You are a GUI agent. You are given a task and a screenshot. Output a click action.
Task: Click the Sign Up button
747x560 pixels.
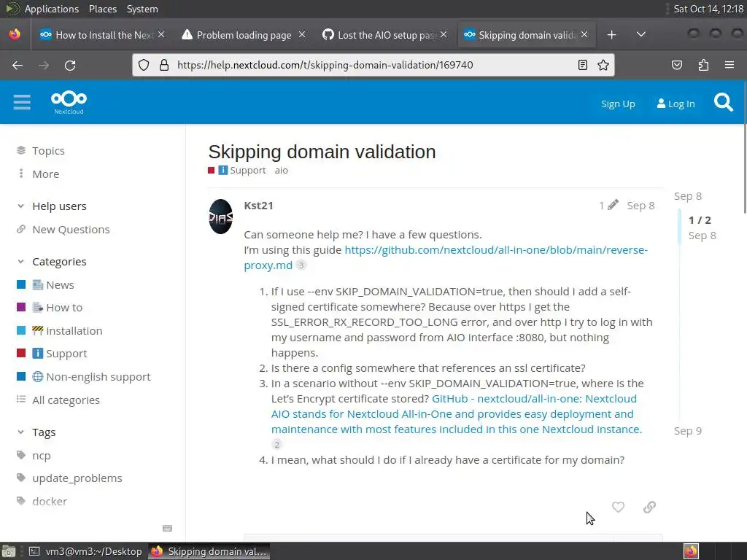tap(618, 104)
